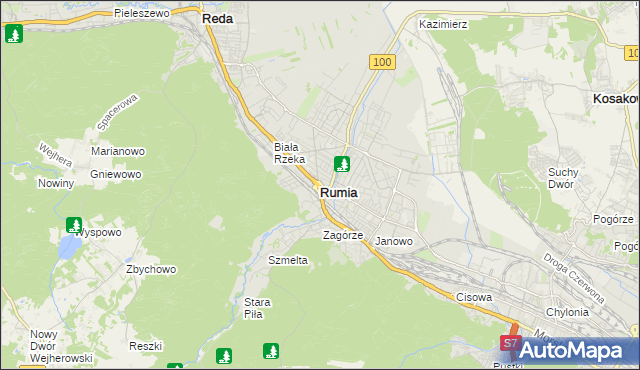Click the Biała Rzeka label
This screenshot has height=370, width=640.
click(x=289, y=153)
